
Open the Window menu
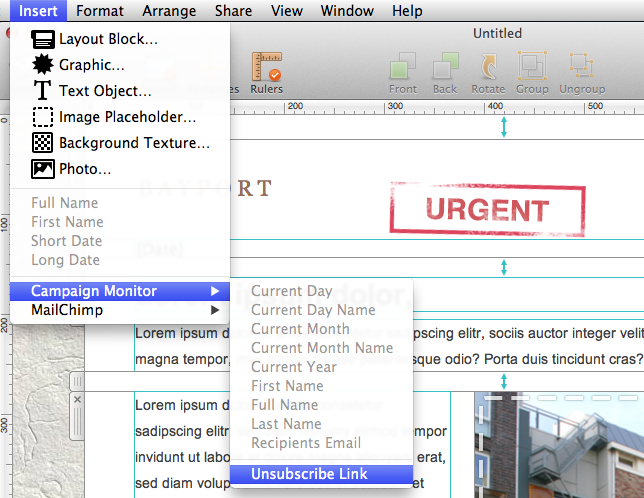click(347, 11)
